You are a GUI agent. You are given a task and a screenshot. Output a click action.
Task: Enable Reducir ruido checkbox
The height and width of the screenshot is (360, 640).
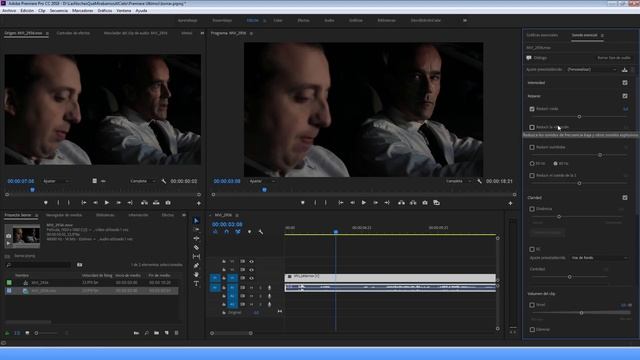tap(532, 109)
